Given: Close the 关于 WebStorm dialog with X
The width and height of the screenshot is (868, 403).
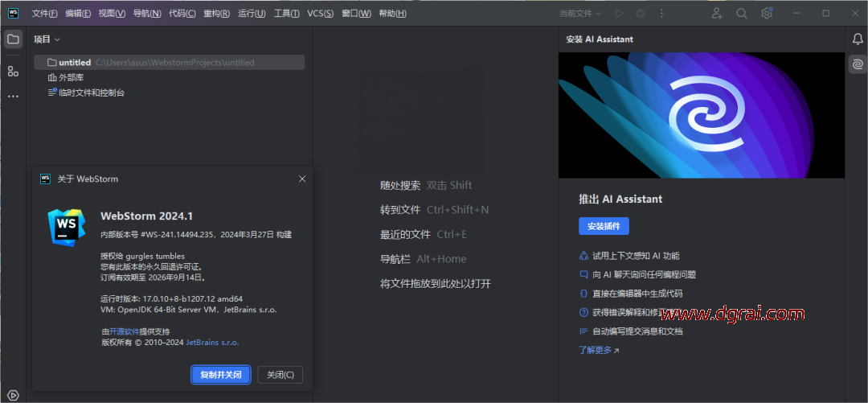Looking at the screenshot, I should click(302, 179).
